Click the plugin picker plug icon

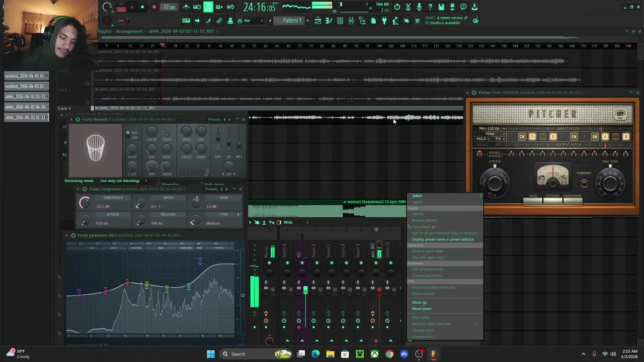pos(384,21)
